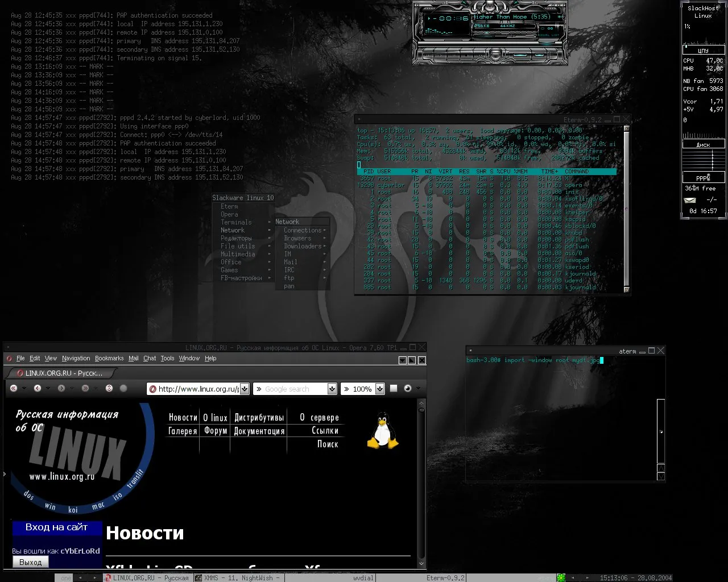Open the Bookmarks menu in Opera
This screenshot has height=582, width=728.
pyautogui.click(x=109, y=359)
